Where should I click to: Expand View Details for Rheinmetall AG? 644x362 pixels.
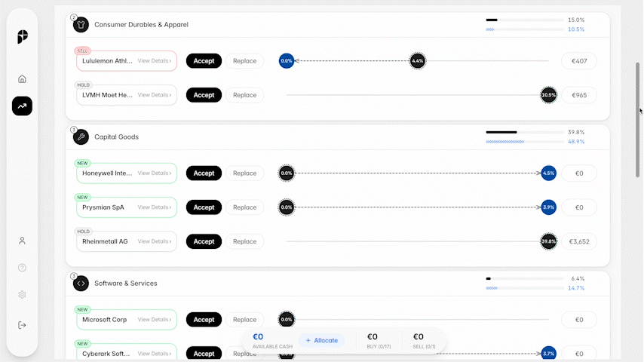[155, 241]
